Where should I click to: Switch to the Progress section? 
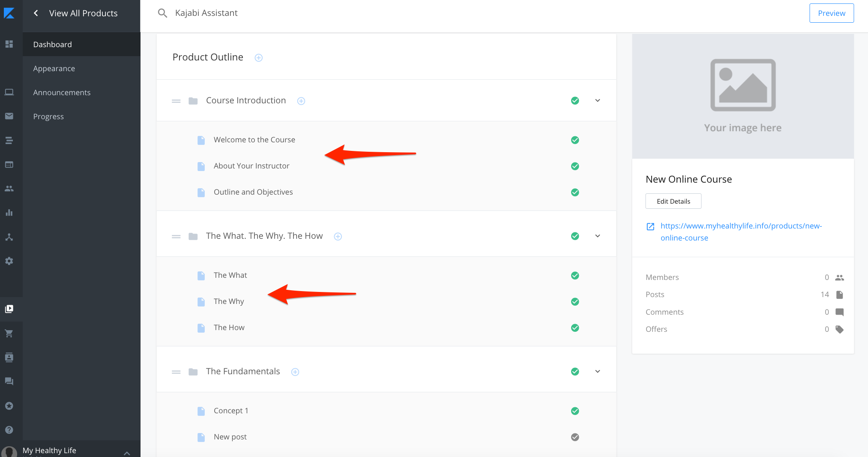[x=48, y=116]
